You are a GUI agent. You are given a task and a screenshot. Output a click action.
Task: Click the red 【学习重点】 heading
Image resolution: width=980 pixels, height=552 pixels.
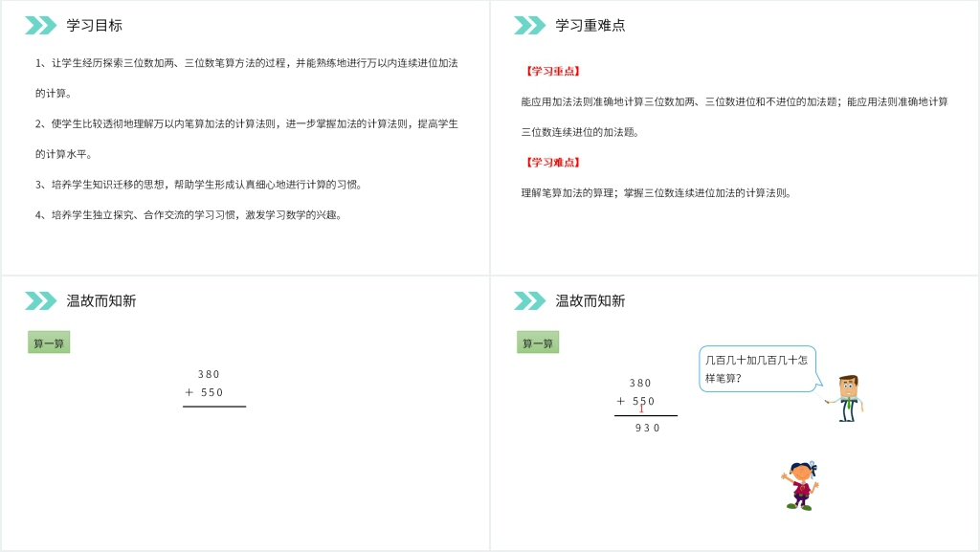551,71
